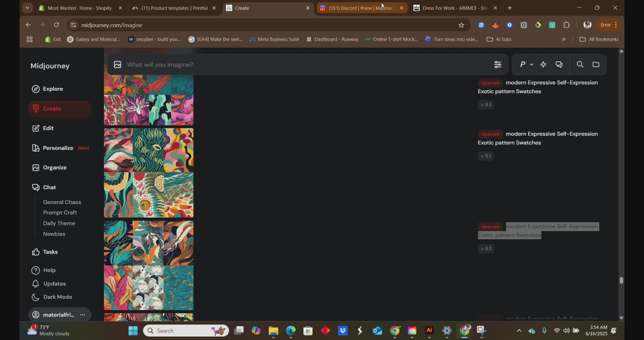
Task: Click the teal floral pattern grid thumbnail
Action: [x=149, y=265]
